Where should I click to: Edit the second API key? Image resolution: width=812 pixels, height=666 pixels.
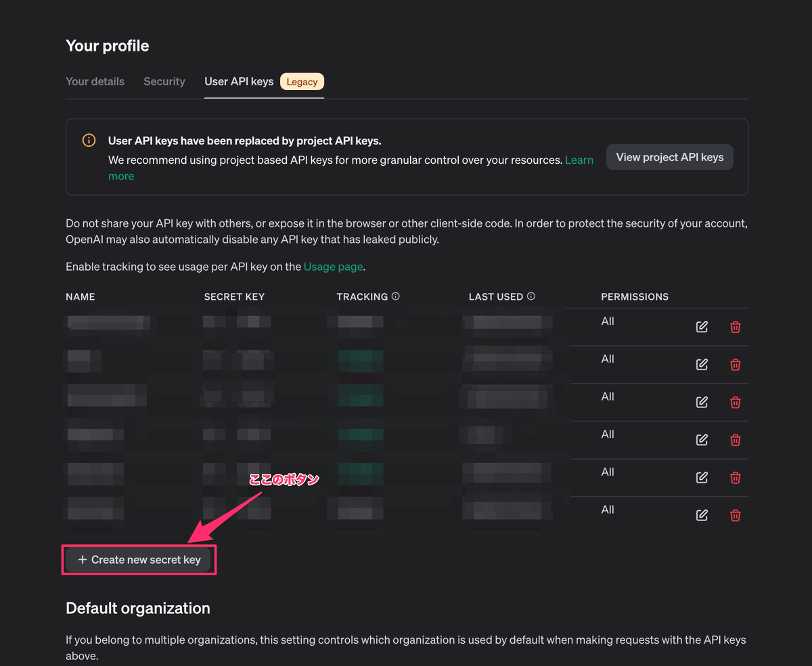[702, 365]
